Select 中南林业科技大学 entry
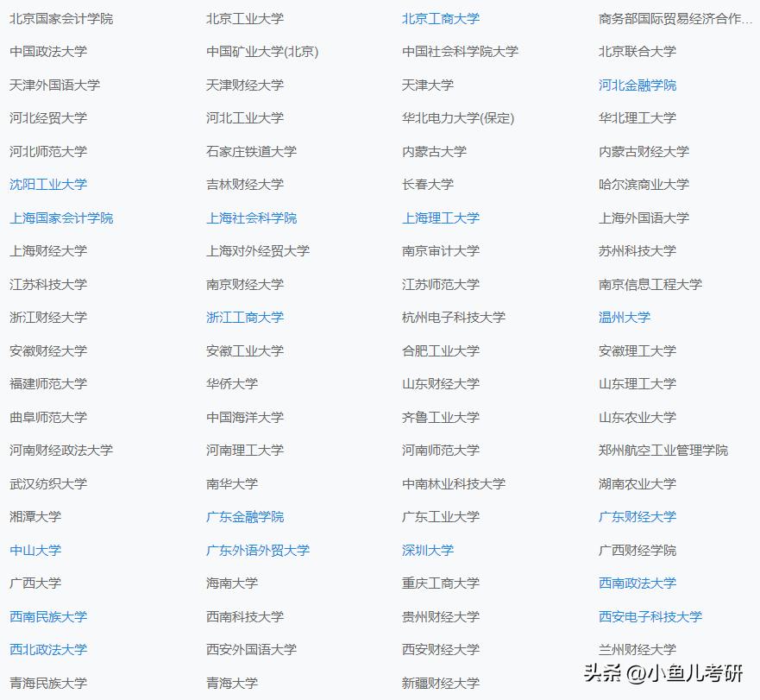Screen dimensions: 760x700 point(454,484)
